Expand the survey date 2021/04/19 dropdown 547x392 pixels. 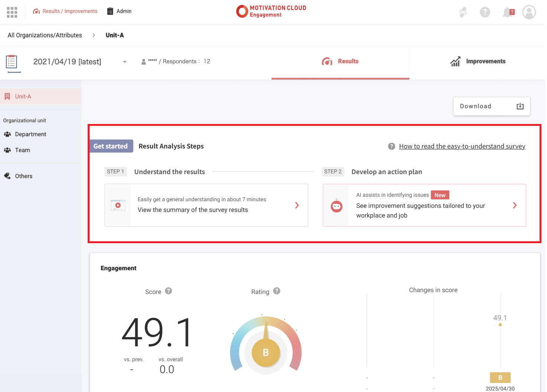pos(125,62)
